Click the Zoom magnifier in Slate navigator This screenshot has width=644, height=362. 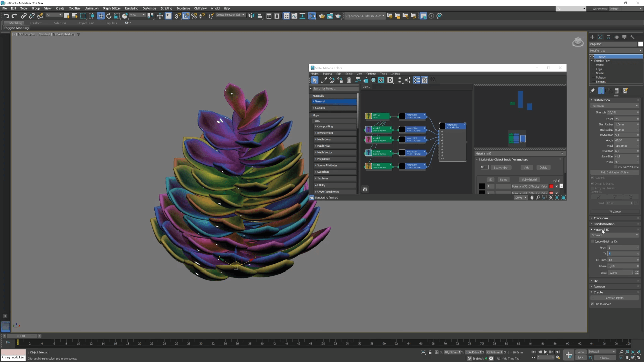(x=538, y=197)
